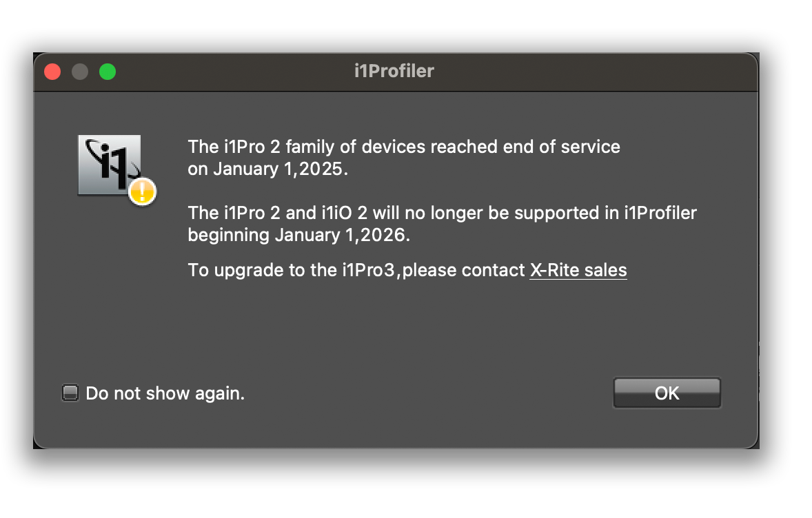The image size is (812, 518).
Task: Click the i1Profiler application logo icon
Action: pos(110,165)
